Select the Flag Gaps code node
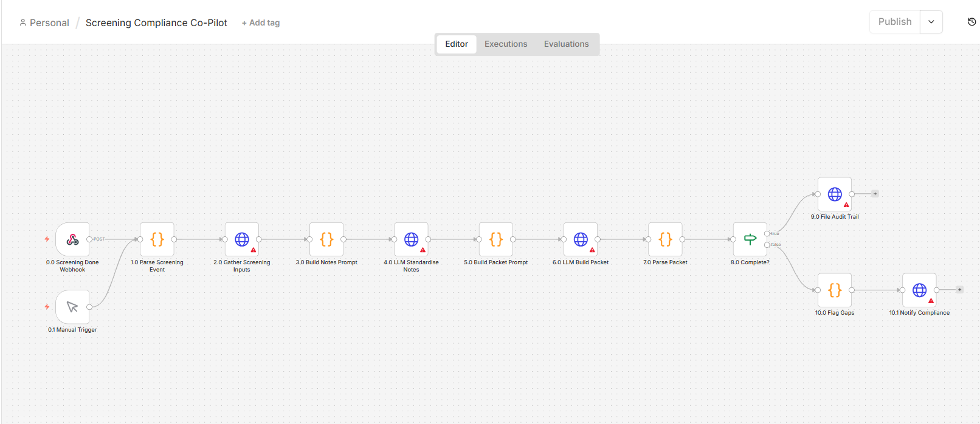 [x=835, y=290]
